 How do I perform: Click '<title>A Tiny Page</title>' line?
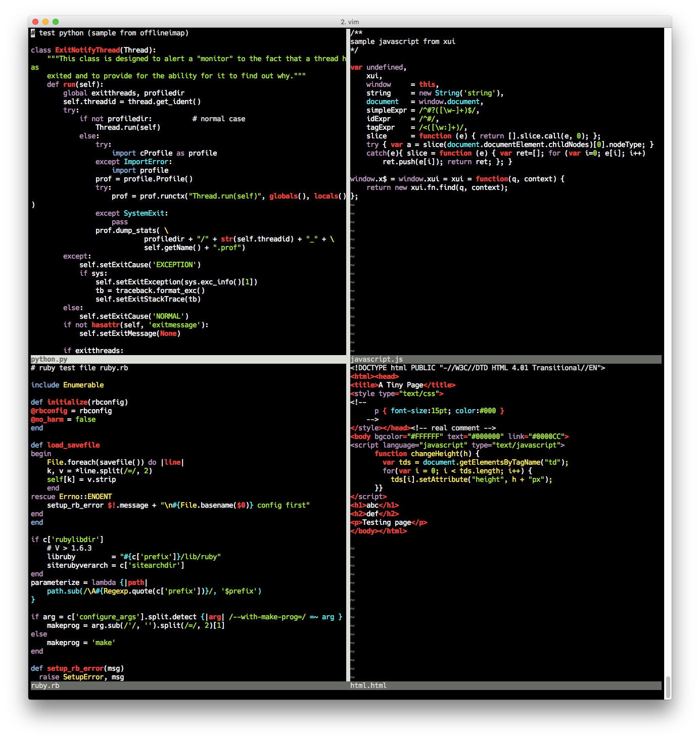pyautogui.click(x=403, y=385)
